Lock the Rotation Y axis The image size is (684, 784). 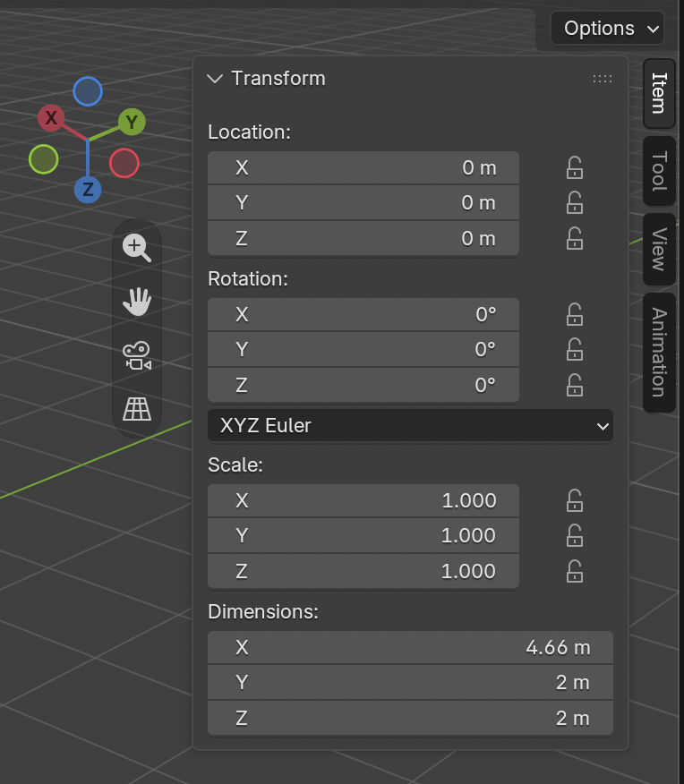coord(575,350)
